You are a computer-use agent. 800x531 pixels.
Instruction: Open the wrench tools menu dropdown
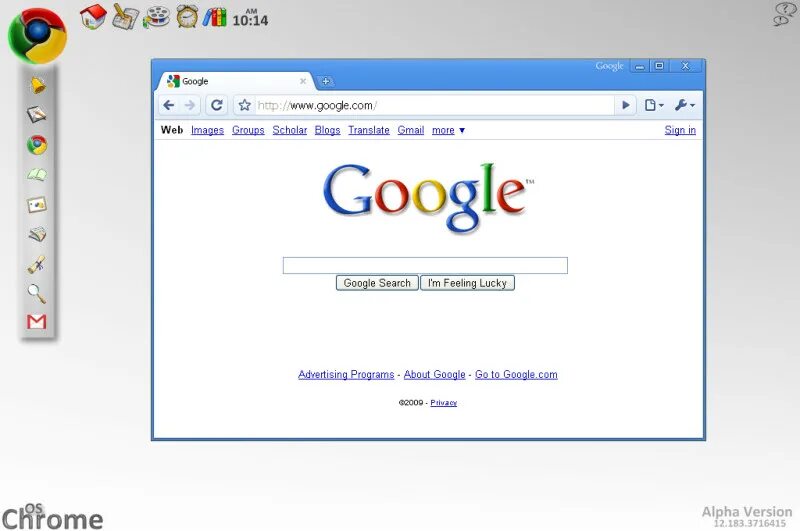pos(685,105)
